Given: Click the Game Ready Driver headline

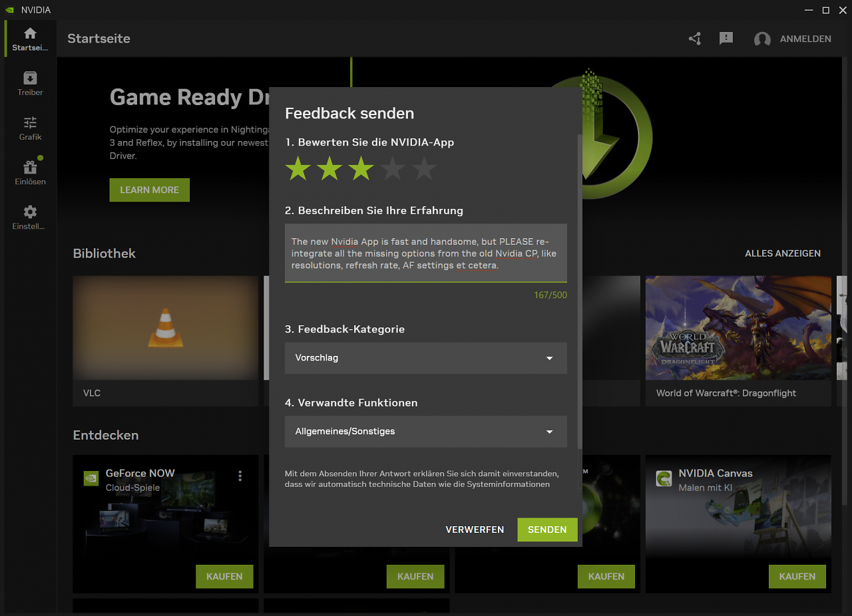Looking at the screenshot, I should pos(190,98).
